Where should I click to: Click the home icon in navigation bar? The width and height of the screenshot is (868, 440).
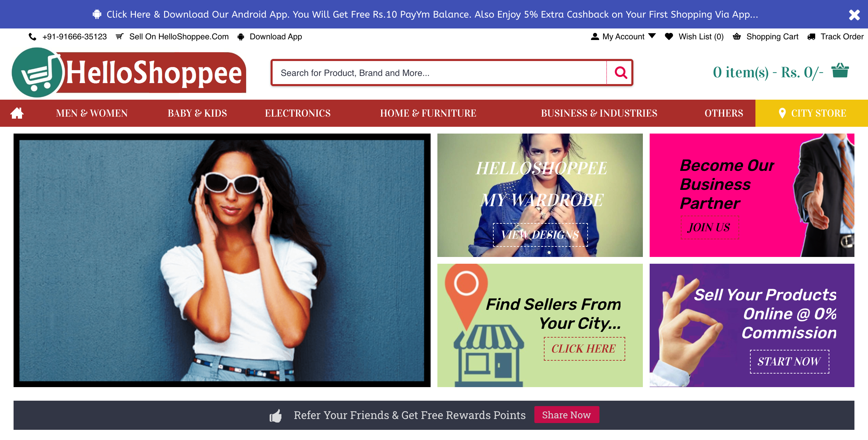[x=17, y=113]
